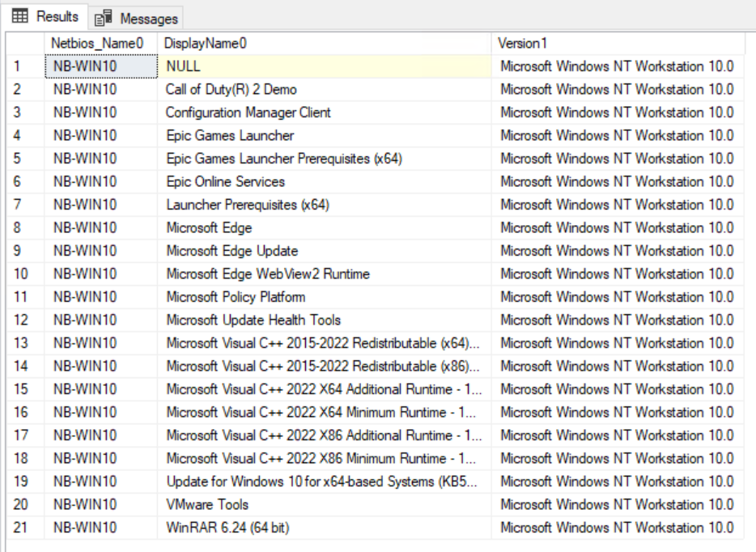The width and height of the screenshot is (756, 552).
Task: Select NB-WIN10 cell in row 12
Action: click(x=100, y=321)
